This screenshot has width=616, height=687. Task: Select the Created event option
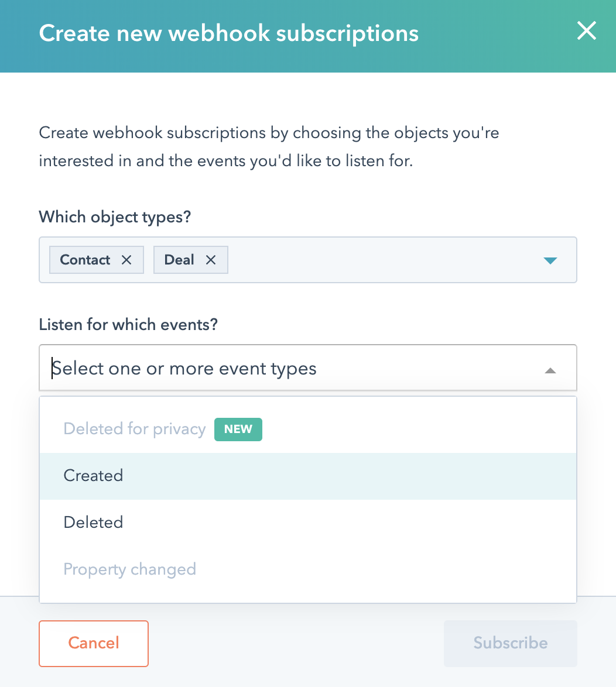pyautogui.click(x=94, y=476)
